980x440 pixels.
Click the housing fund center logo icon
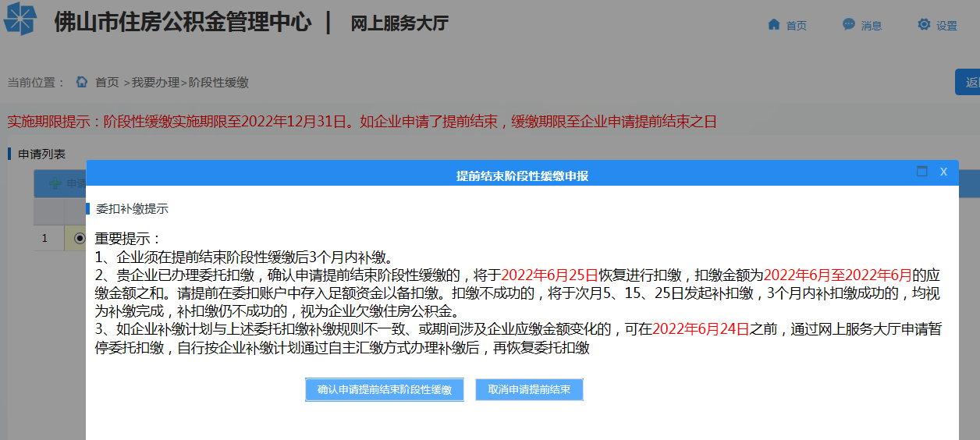point(20,20)
